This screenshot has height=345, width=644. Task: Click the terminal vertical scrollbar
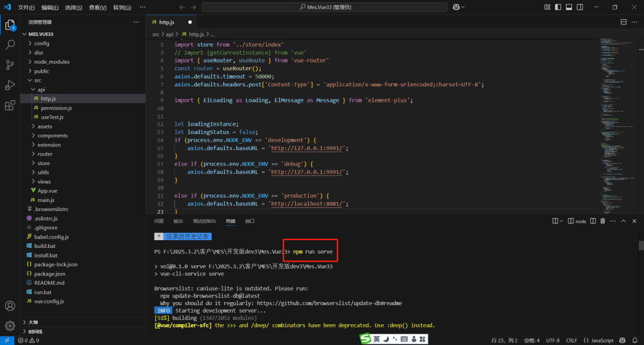pos(641,245)
